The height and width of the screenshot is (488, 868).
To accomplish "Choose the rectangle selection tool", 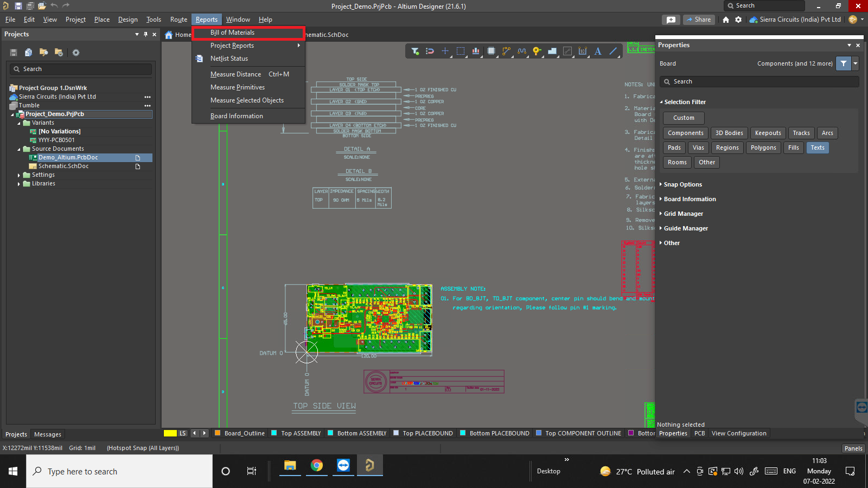I will tap(461, 51).
